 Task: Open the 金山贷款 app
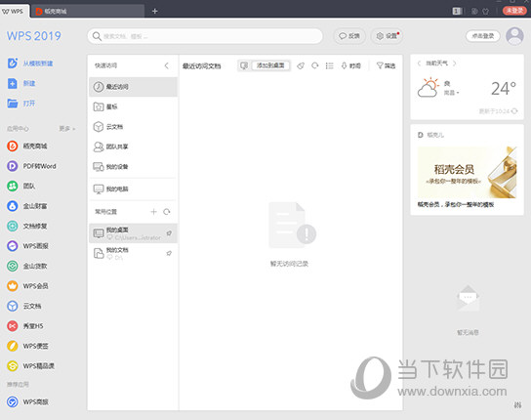pyautogui.click(x=27, y=266)
